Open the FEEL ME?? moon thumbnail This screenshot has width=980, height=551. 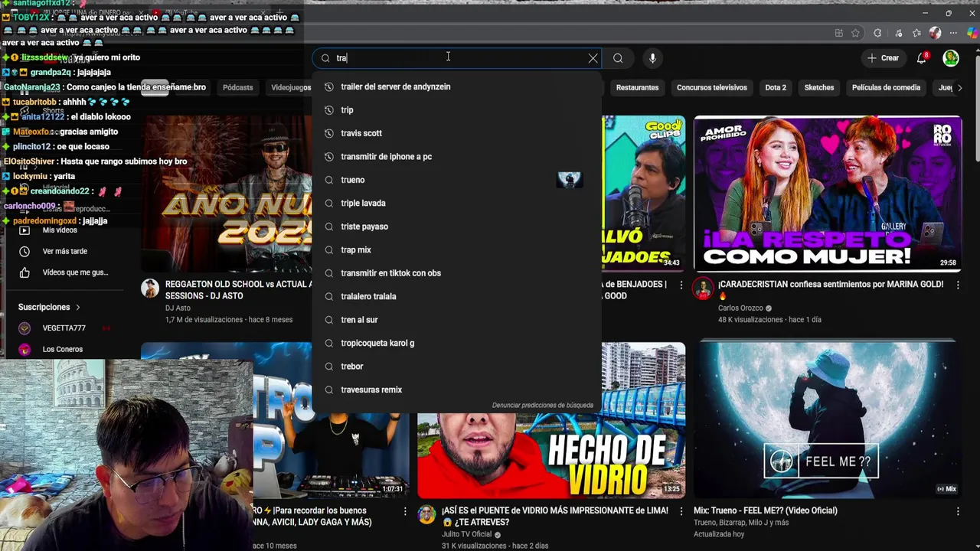pyautogui.click(x=828, y=420)
